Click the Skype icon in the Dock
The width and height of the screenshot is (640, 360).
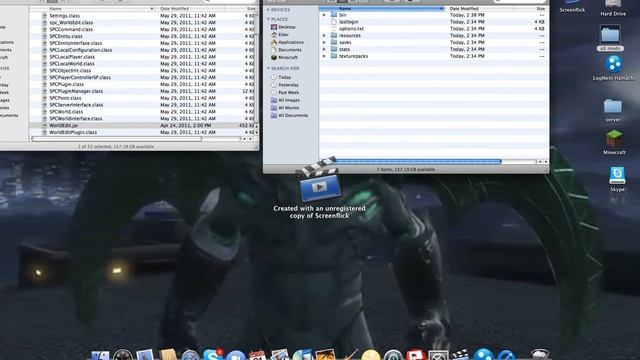click(212, 355)
